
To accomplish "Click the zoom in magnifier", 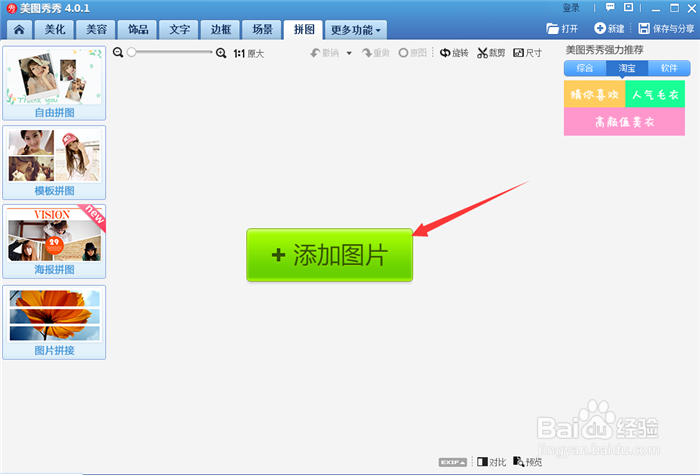I will coord(221,53).
